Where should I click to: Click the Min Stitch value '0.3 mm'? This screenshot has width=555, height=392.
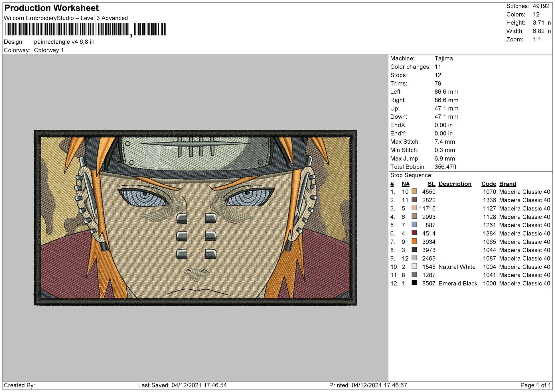pyautogui.click(x=445, y=150)
